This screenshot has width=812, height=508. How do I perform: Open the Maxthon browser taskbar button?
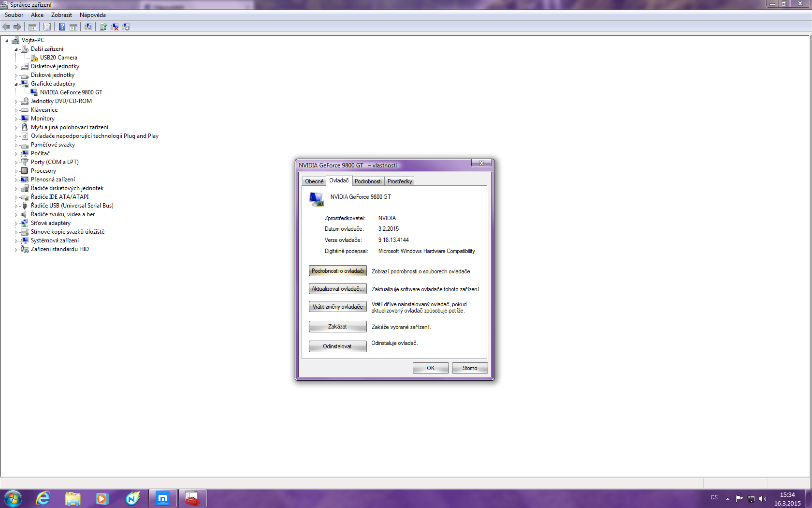tap(163, 498)
